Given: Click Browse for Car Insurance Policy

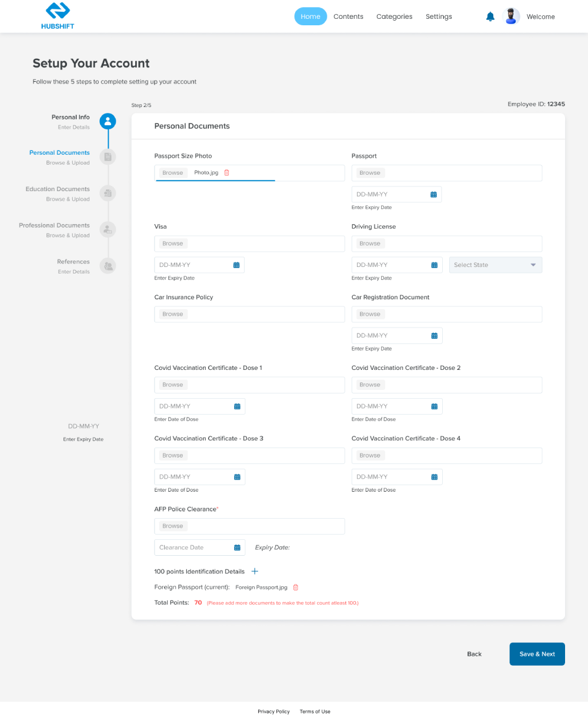Looking at the screenshot, I should pyautogui.click(x=173, y=314).
